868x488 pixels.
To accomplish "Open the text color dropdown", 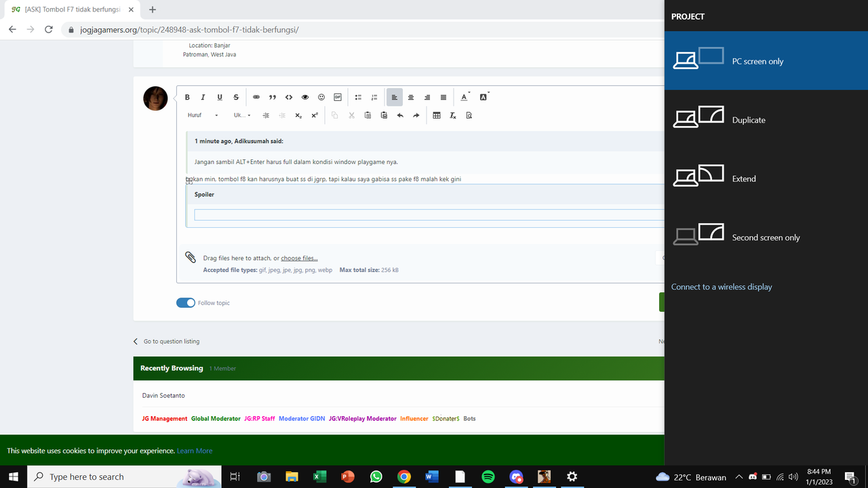I will (465, 98).
